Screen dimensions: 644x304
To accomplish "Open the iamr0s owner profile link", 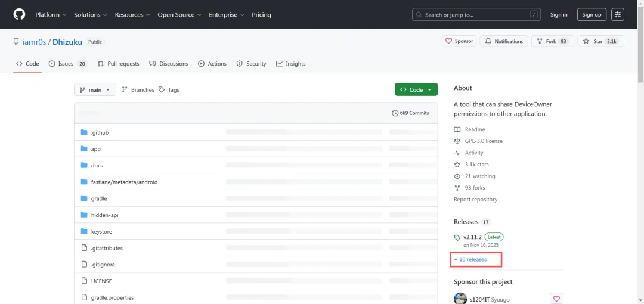I will point(34,42).
